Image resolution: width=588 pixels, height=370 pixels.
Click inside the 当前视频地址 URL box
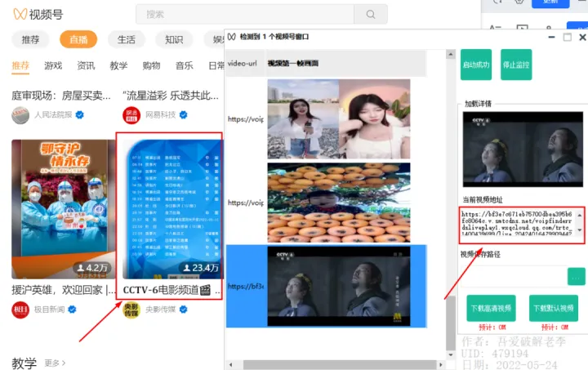click(518, 225)
